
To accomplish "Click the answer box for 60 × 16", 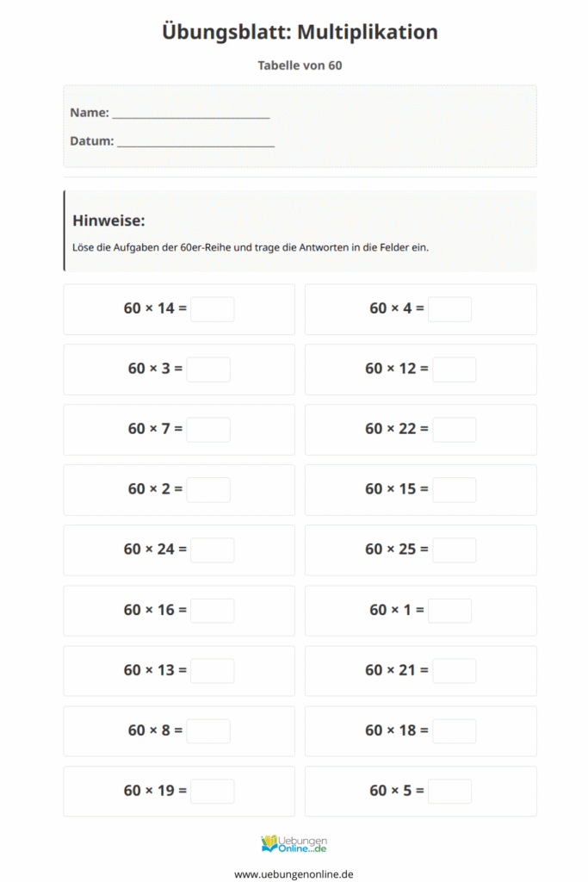I will [212, 610].
